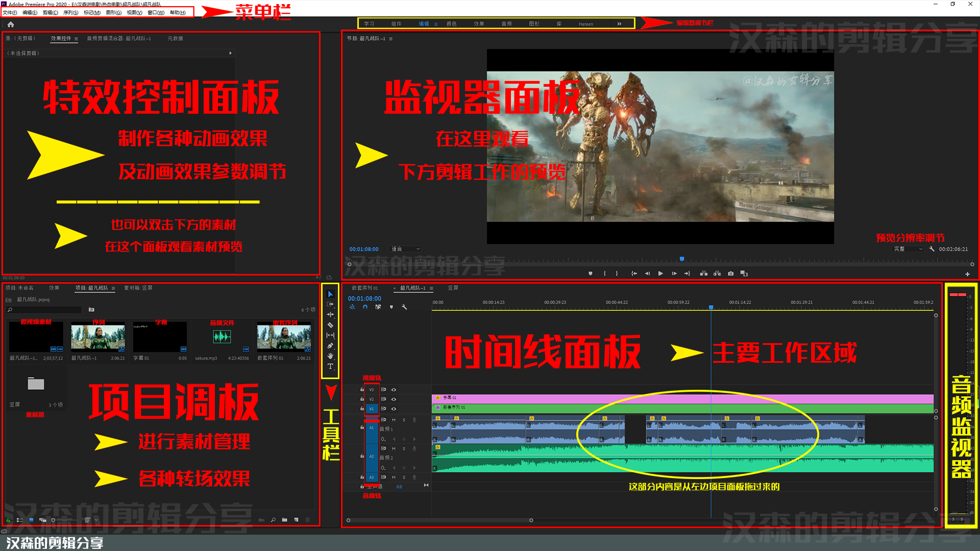Click timeline horizontal zoom scrollbar
The image size is (980, 551).
[x=439, y=520]
